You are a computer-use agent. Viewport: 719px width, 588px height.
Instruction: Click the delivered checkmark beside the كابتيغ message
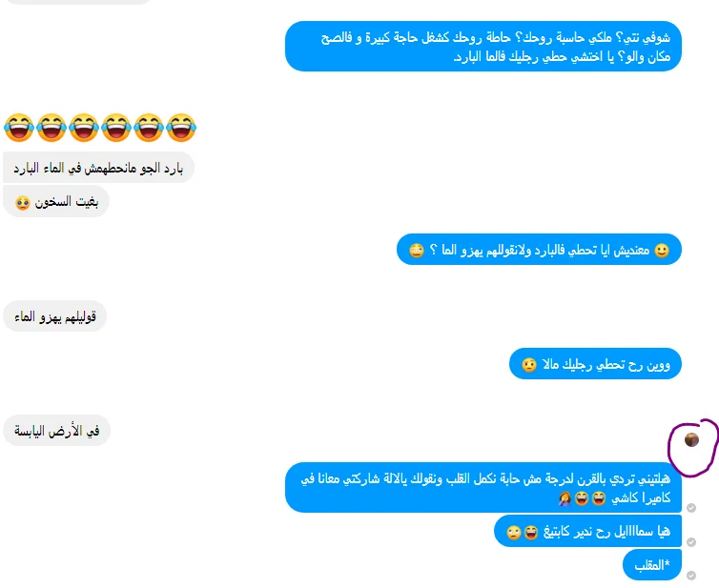(691, 541)
